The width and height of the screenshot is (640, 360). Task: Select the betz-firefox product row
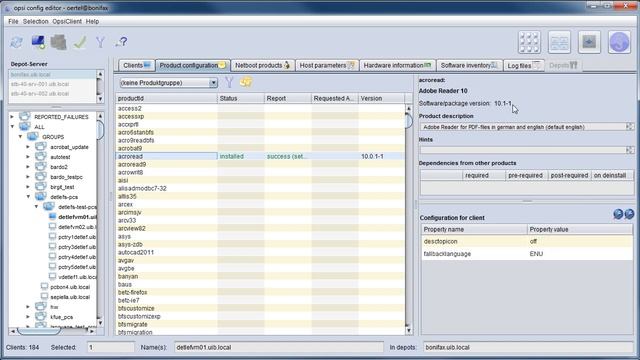click(x=260, y=292)
